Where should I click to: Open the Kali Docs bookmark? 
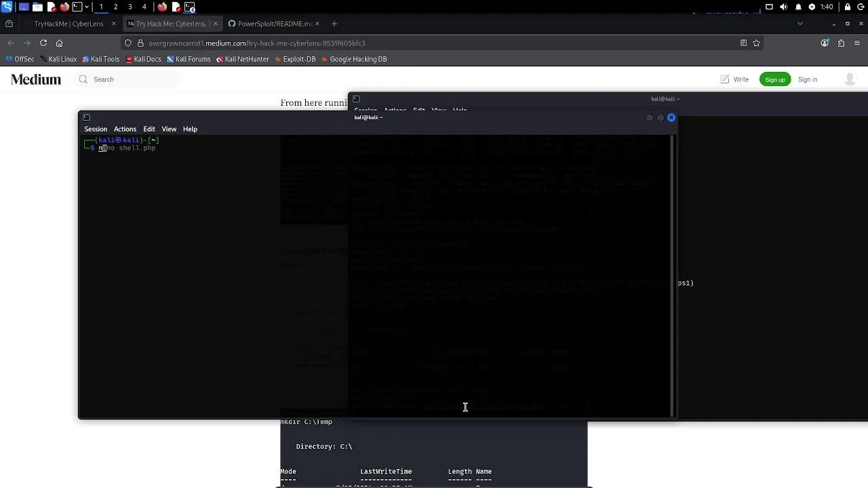pos(143,59)
